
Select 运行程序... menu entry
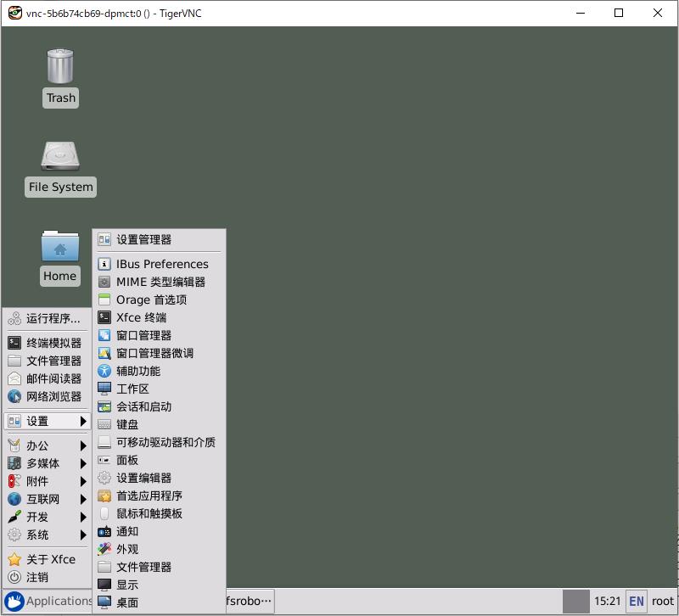(x=48, y=318)
